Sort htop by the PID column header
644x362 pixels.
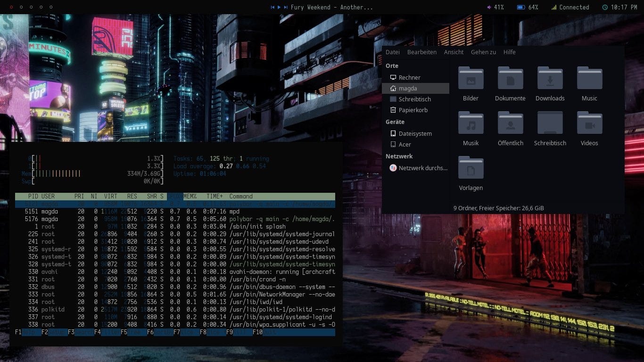(33, 197)
